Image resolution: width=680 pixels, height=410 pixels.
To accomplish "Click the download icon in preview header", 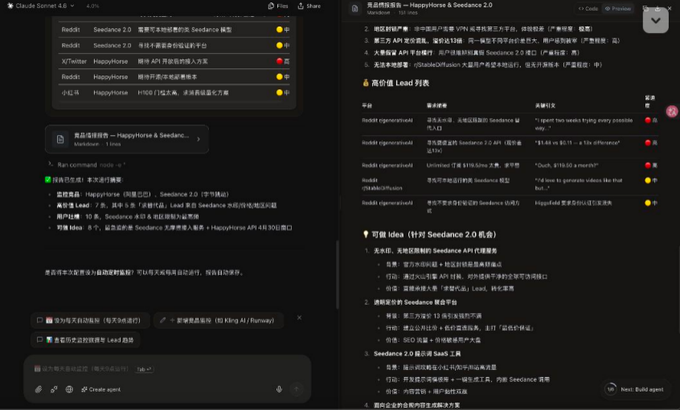I will tap(657, 8).
